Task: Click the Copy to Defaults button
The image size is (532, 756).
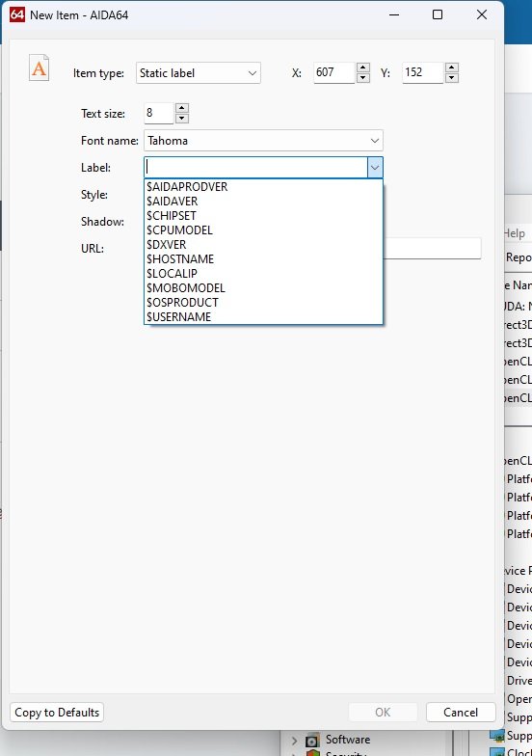Action: coord(57,712)
